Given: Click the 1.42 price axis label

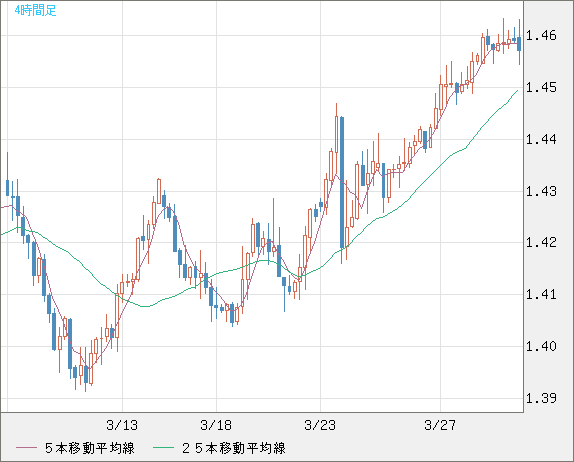Looking at the screenshot, I should click(541, 242).
